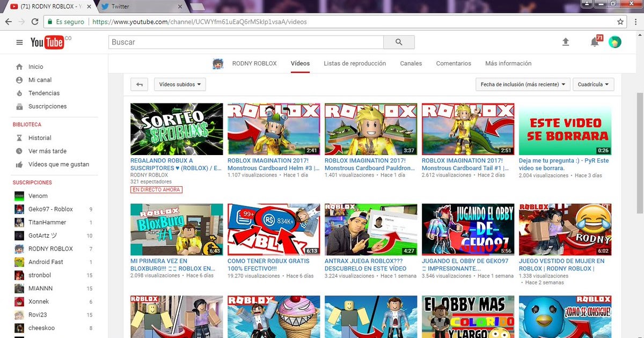
Task: Open the Cuadrícula view dropdown
Action: coord(594,84)
